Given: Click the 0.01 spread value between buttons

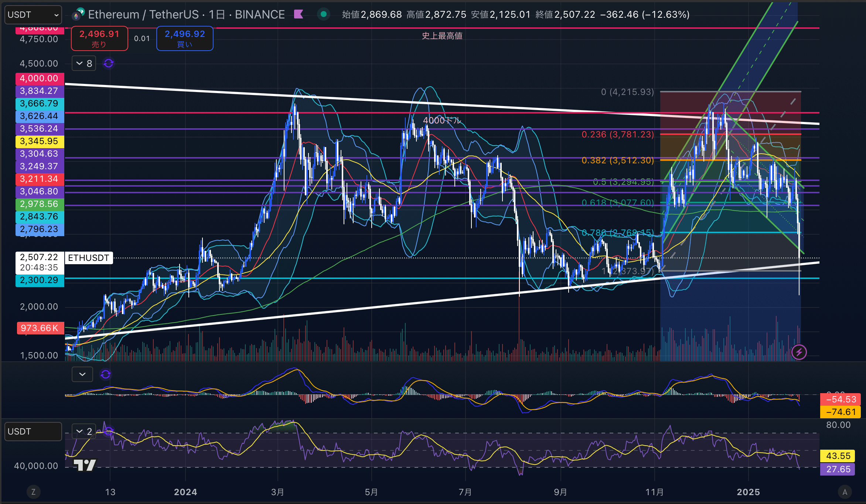Looking at the screenshot, I should click(x=142, y=38).
